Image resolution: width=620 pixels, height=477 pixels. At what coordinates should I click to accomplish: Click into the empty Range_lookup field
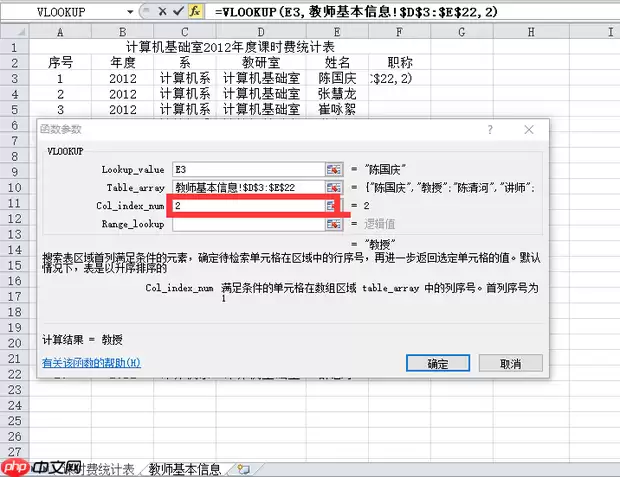249,224
